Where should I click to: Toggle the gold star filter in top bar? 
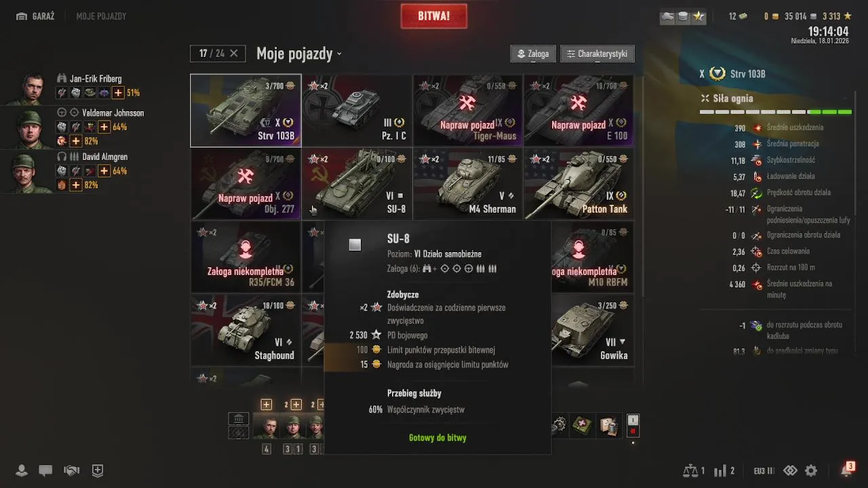coord(698,16)
